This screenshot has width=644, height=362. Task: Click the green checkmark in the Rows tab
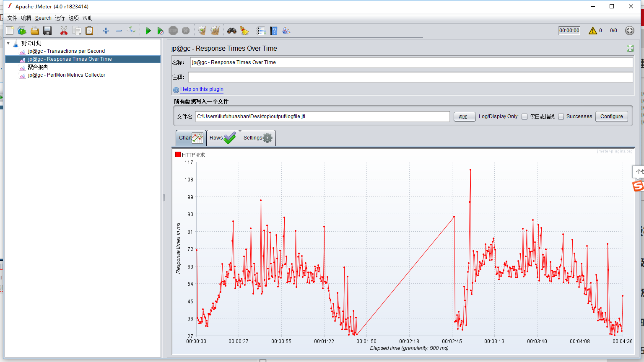pyautogui.click(x=230, y=138)
